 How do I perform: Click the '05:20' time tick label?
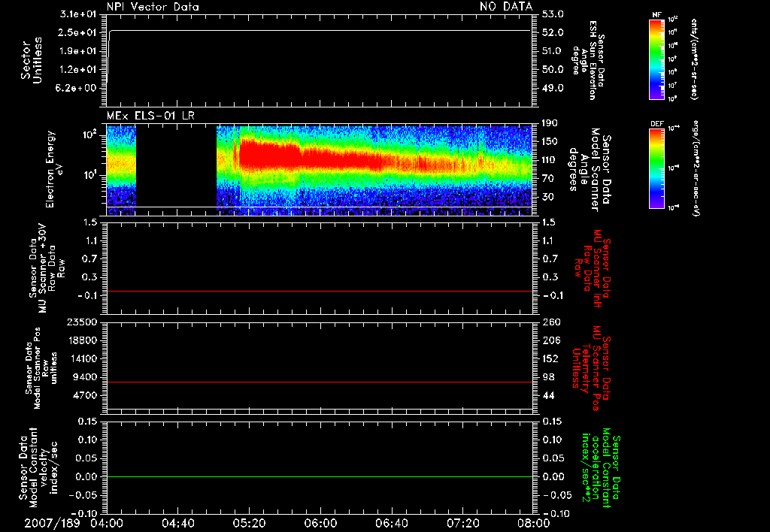click(x=250, y=523)
